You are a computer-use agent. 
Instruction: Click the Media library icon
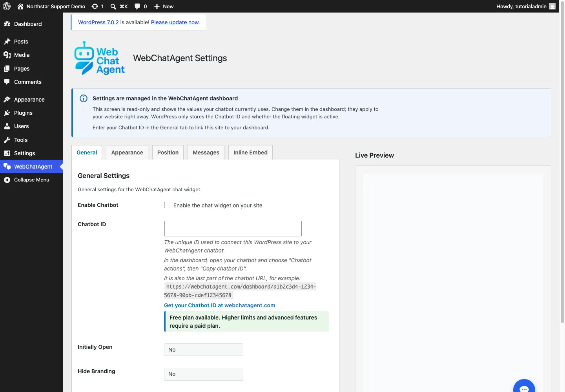[x=7, y=55]
